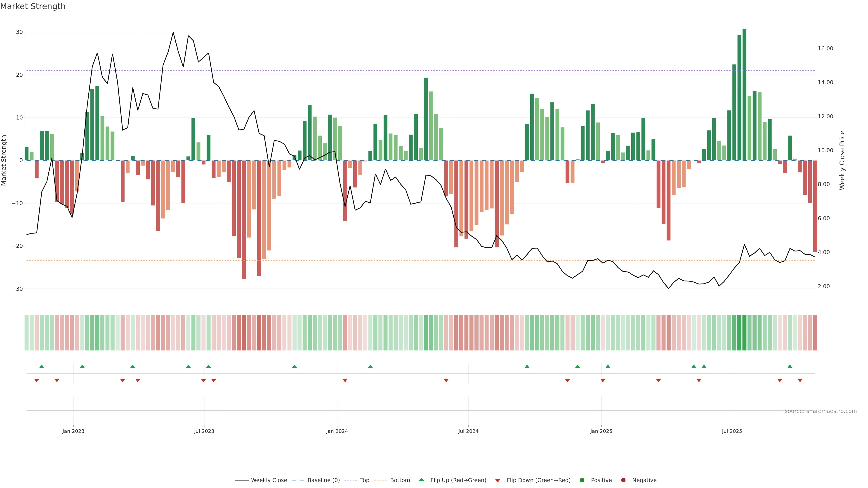Click the red Flip Down triangle in the legend
Image resolution: width=868 pixels, height=488 pixels.
(498, 481)
